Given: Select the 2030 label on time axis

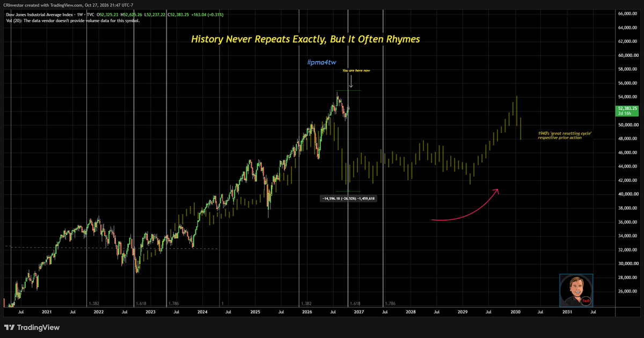Looking at the screenshot, I should point(515,311).
